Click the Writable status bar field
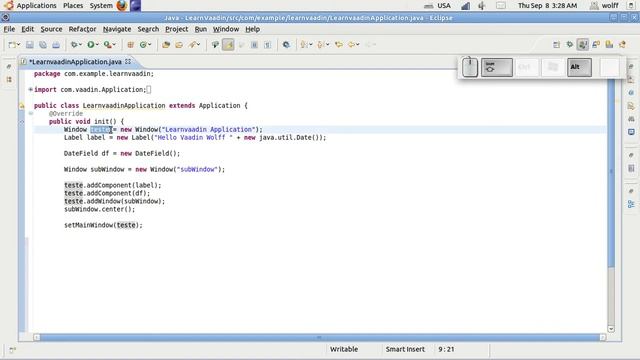The image size is (640, 360). [344, 349]
